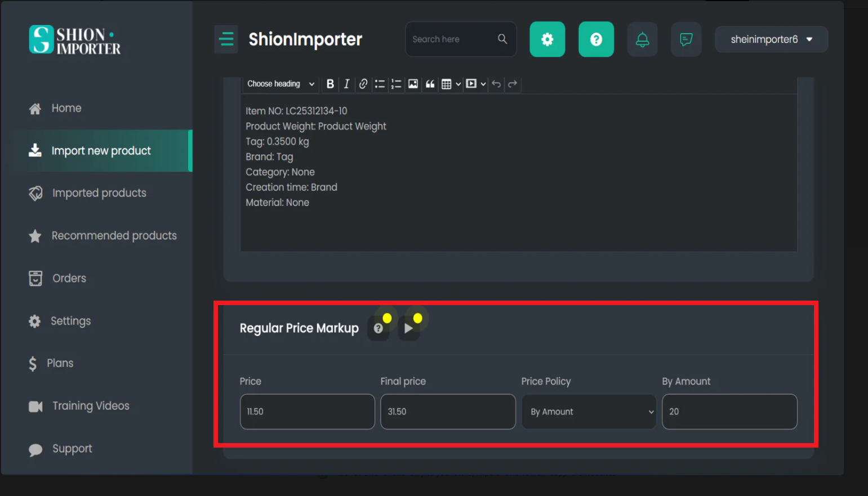Screen dimensions: 868x496
Task: Click the search magnifier icon
Action: 502,39
